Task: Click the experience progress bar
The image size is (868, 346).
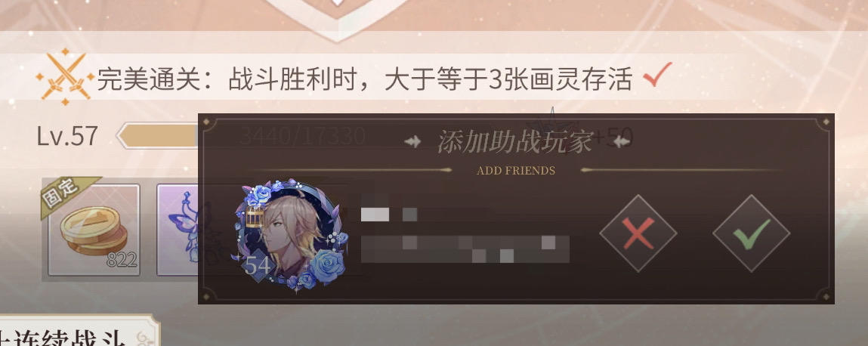Action: pyautogui.click(x=157, y=136)
